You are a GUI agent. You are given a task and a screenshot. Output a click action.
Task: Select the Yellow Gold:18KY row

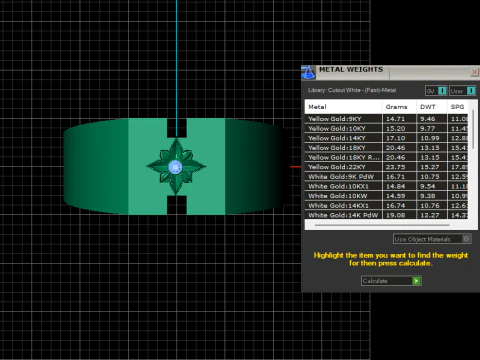click(x=386, y=148)
